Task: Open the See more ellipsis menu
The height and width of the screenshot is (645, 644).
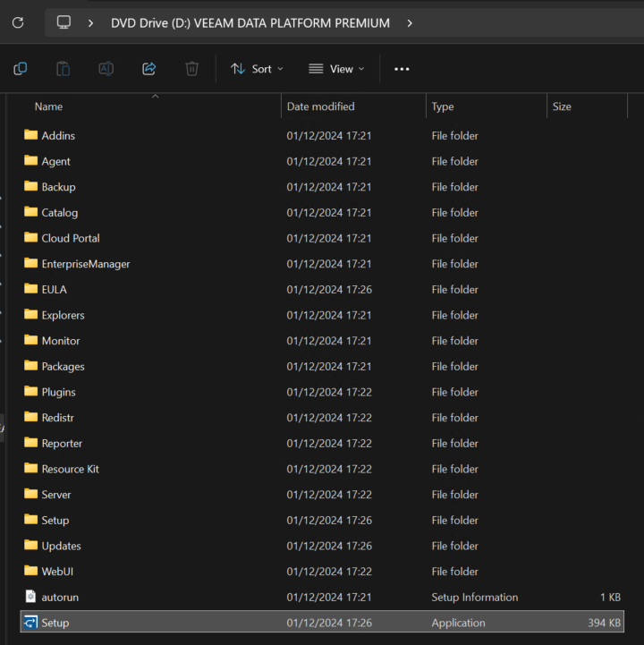Action: (x=402, y=69)
